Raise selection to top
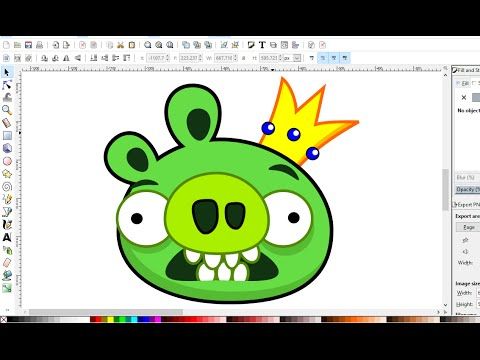Viewport: 480px width, 360px height. [x=127, y=58]
